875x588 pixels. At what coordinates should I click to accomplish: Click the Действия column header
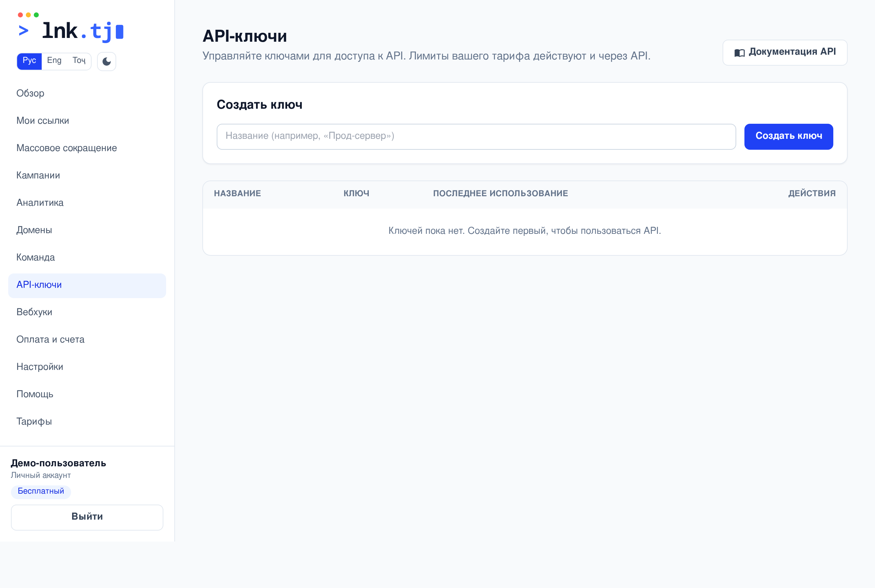tap(812, 193)
